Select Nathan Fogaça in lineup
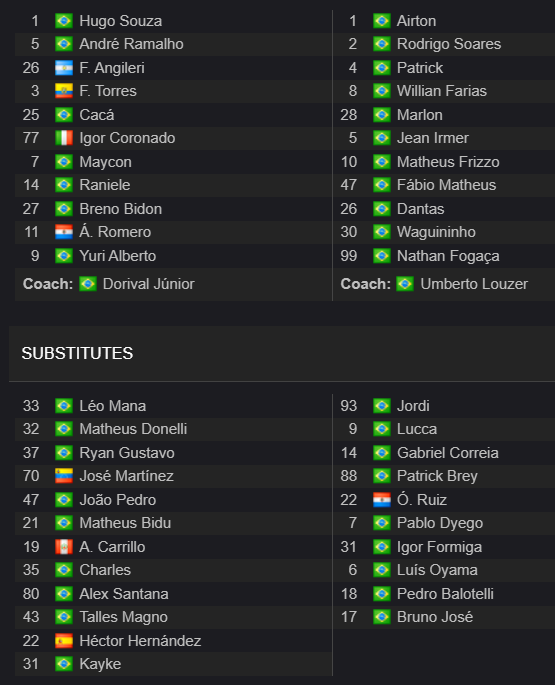This screenshot has width=555, height=685. (448, 256)
